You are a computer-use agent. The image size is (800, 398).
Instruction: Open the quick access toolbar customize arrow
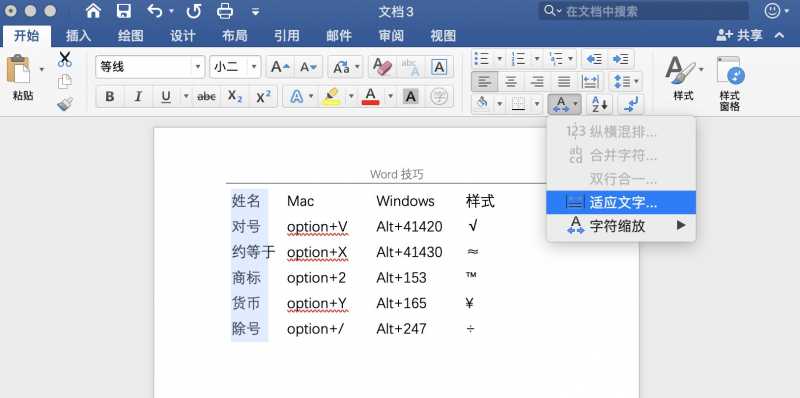click(x=256, y=11)
